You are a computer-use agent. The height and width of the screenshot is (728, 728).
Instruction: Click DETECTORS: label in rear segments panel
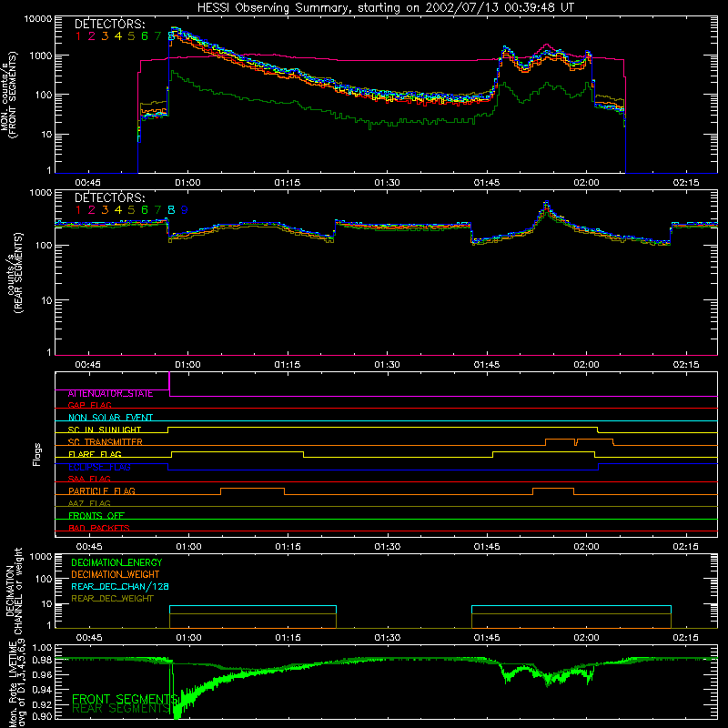click(x=109, y=197)
